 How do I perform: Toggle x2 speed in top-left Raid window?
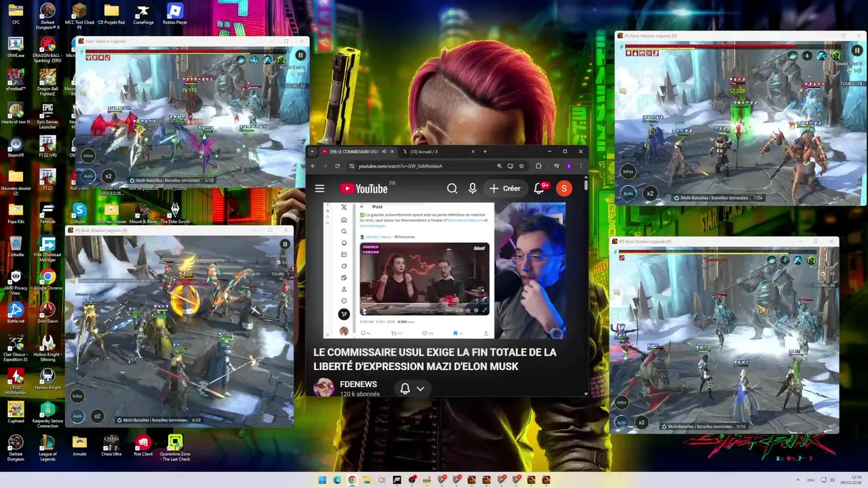108,176
